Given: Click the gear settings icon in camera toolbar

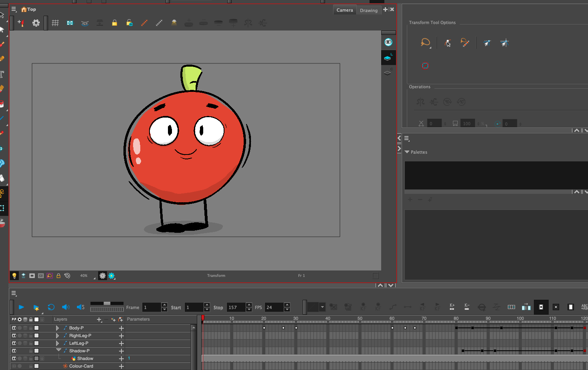Looking at the screenshot, I should [36, 23].
